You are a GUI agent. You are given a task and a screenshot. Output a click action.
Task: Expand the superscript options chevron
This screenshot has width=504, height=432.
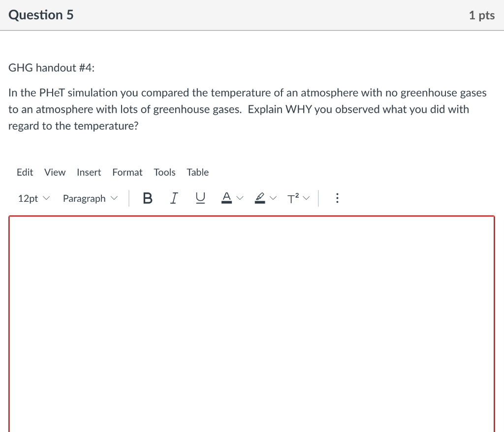pyautogui.click(x=307, y=198)
